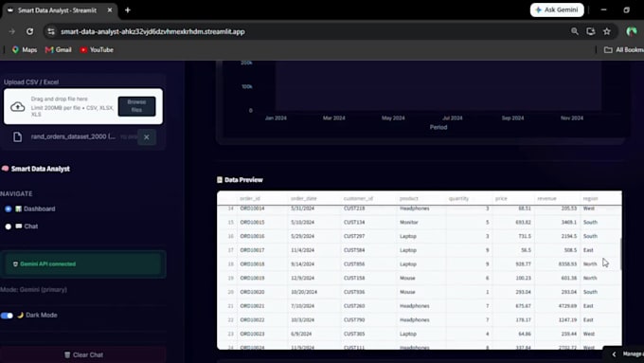The height and width of the screenshot is (363, 644).
Task: Select the Dashboard radio option
Action: pos(9,209)
